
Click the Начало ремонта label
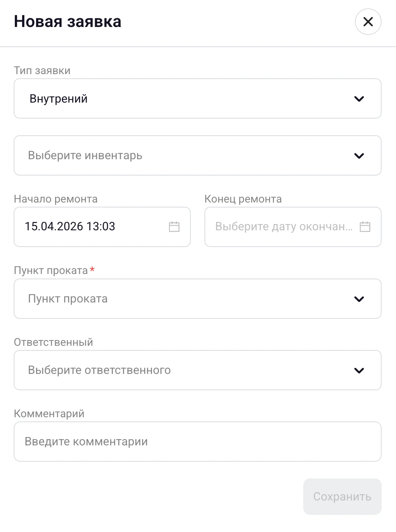click(x=55, y=199)
